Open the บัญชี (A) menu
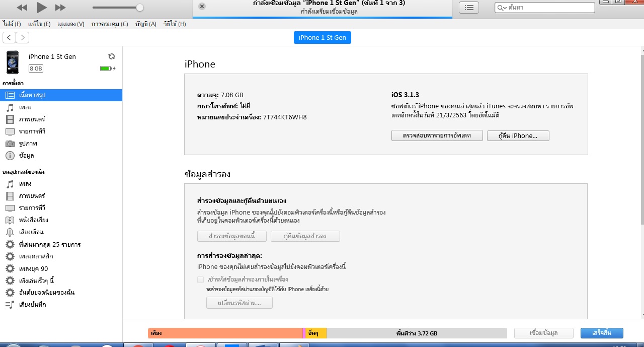Screen dimensions: 644x347 (x=146, y=24)
